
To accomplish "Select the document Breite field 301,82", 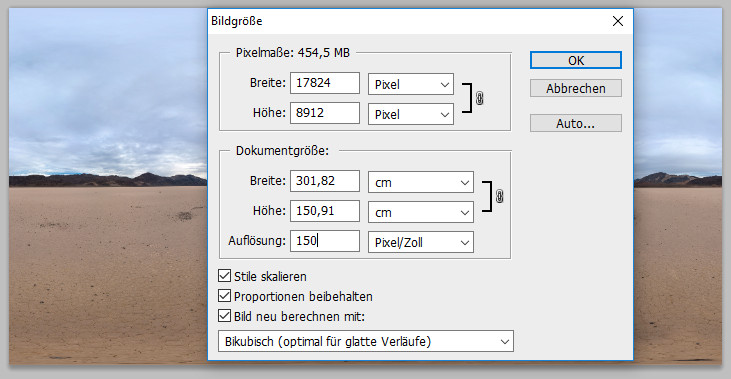I will point(325,181).
